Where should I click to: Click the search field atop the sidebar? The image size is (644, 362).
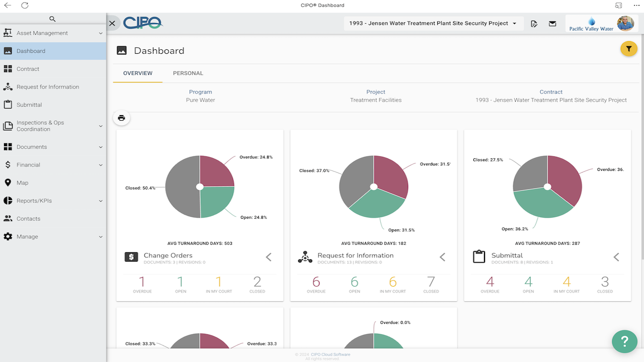tap(53, 19)
